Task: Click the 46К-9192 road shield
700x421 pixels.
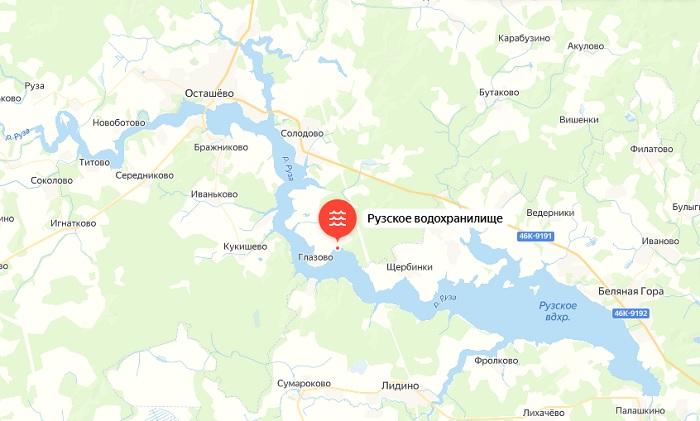Action: (x=630, y=313)
